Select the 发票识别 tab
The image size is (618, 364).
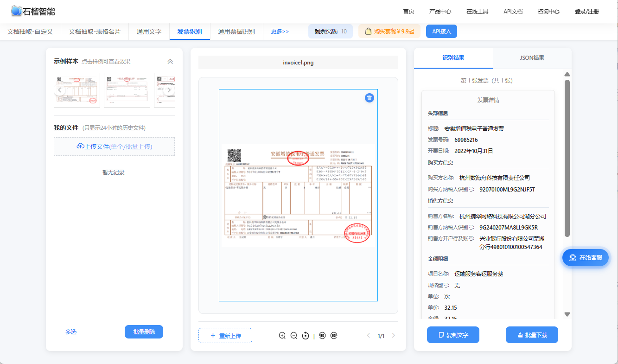point(190,32)
